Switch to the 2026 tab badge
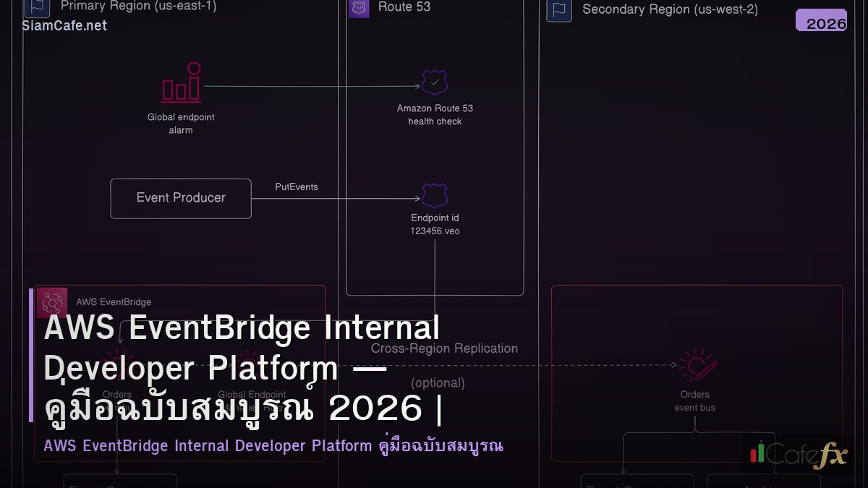The width and height of the screenshot is (868, 488). [821, 20]
